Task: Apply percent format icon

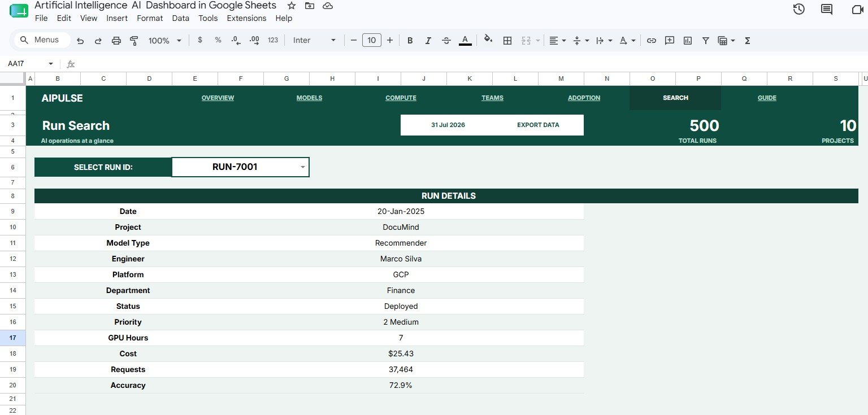Action: pyautogui.click(x=218, y=40)
